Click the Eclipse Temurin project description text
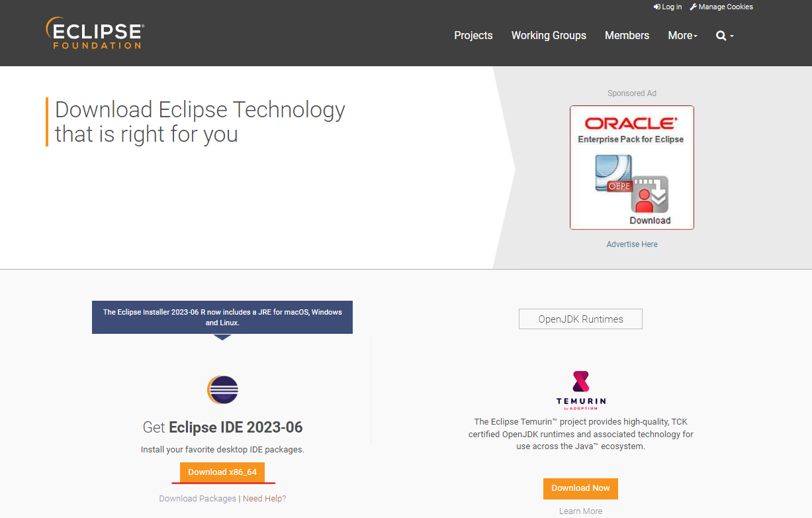The image size is (812, 518). click(x=580, y=435)
